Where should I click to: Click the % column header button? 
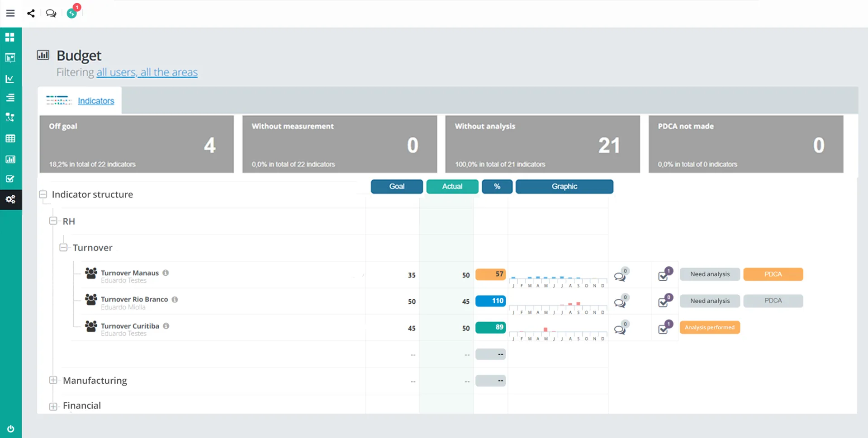pos(497,186)
